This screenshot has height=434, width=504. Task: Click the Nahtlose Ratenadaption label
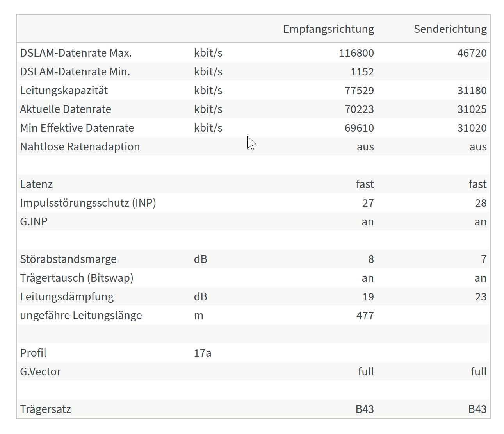pos(80,146)
